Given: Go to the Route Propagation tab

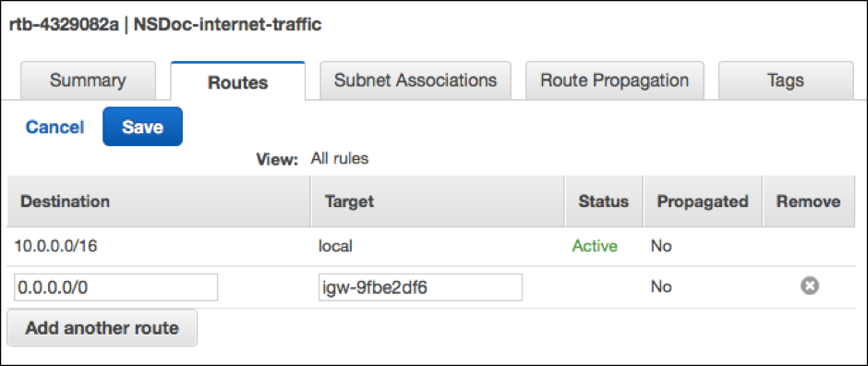Looking at the screenshot, I should point(614,80).
